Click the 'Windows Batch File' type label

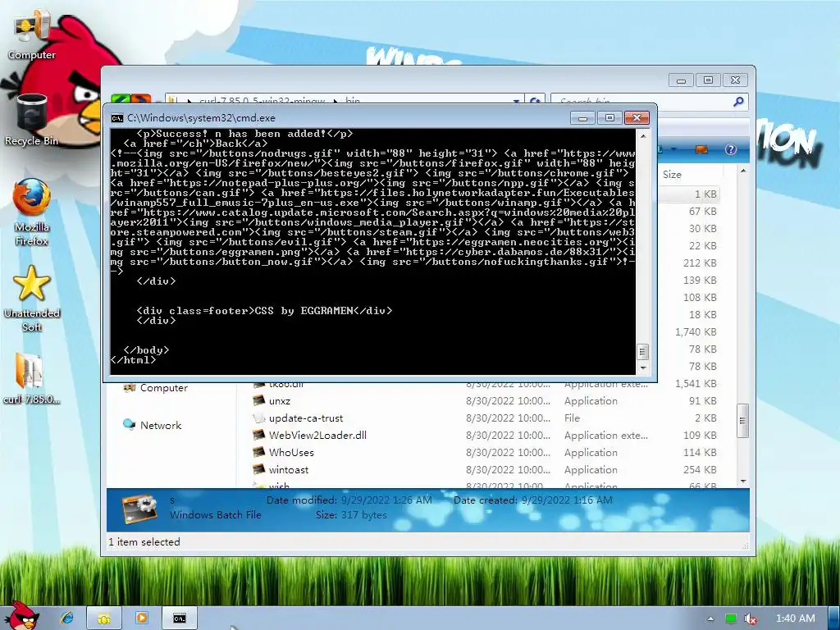(216, 515)
